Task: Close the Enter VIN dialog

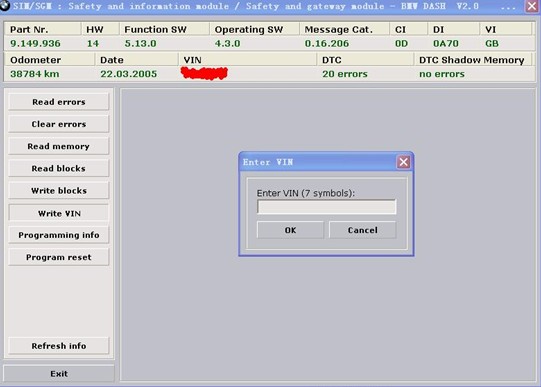Action: tap(404, 162)
